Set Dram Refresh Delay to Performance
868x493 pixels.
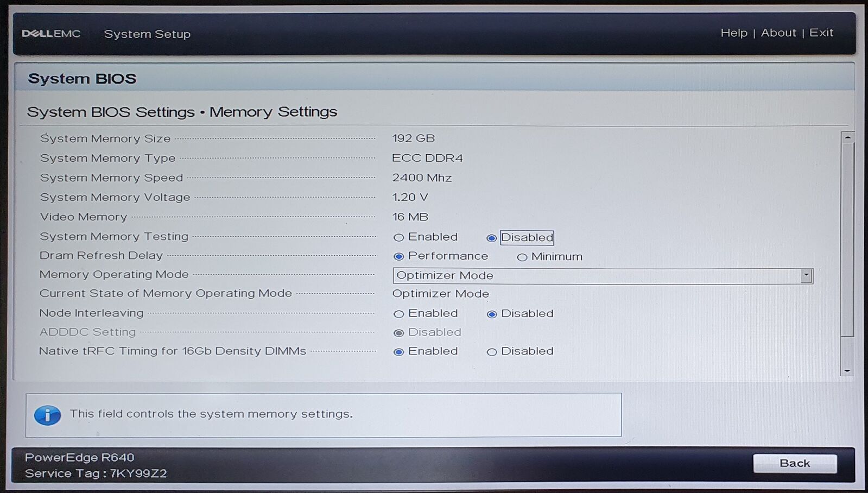[x=399, y=256]
